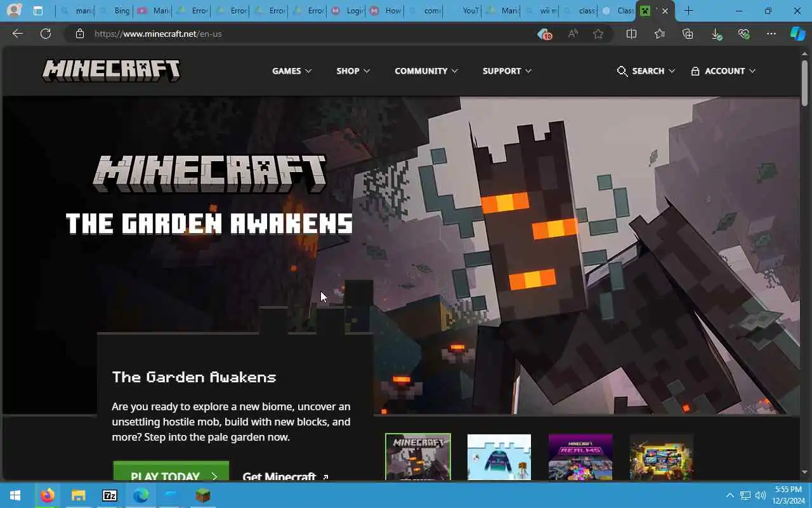812x508 pixels.
Task: Open split screen view
Action: click(631, 34)
